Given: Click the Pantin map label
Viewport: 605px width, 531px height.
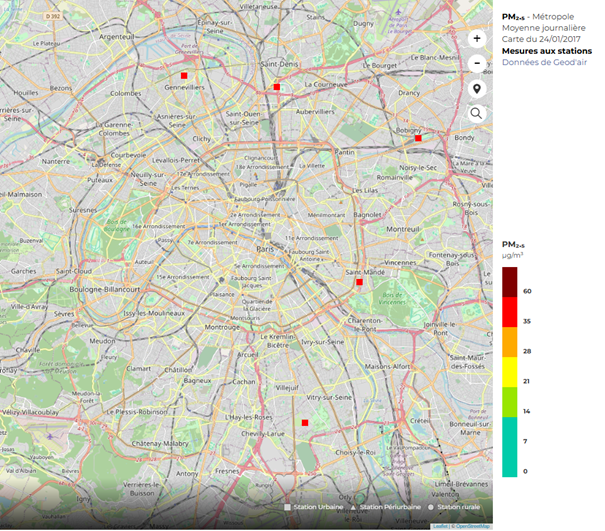Looking at the screenshot, I should [x=345, y=152].
